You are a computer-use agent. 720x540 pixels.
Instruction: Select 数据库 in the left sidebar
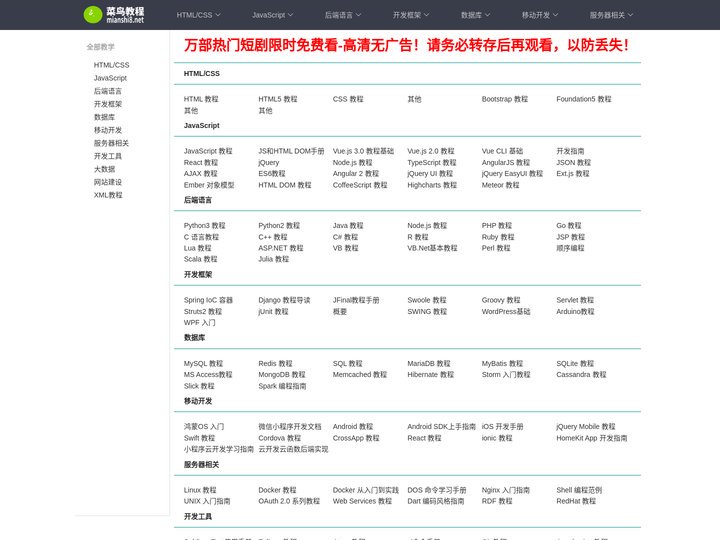point(104,117)
